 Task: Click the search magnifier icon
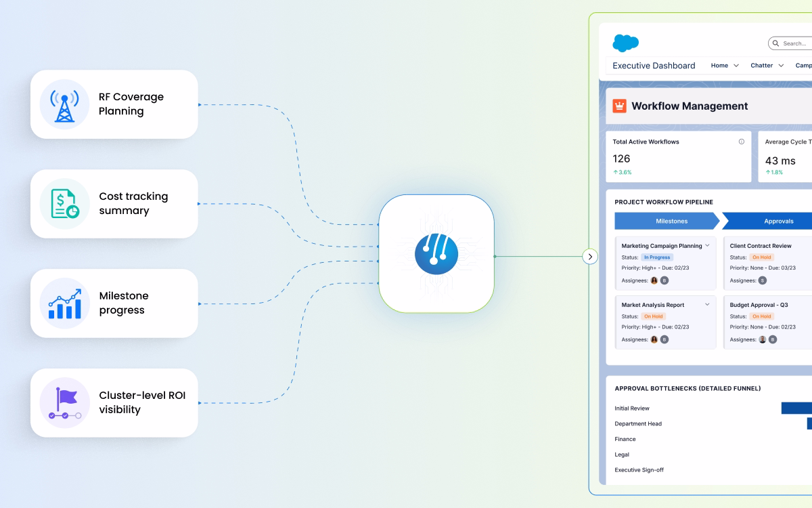[776, 43]
